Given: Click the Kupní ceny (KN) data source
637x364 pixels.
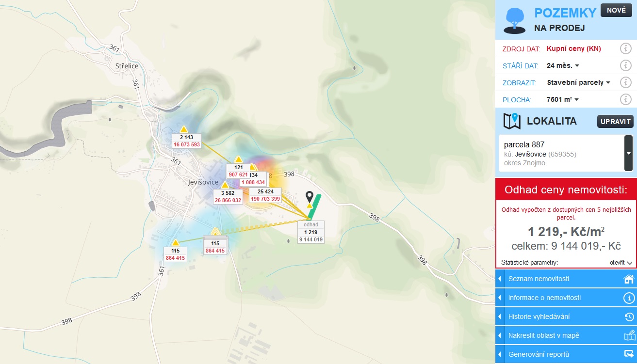Looking at the screenshot, I should tap(573, 48).
